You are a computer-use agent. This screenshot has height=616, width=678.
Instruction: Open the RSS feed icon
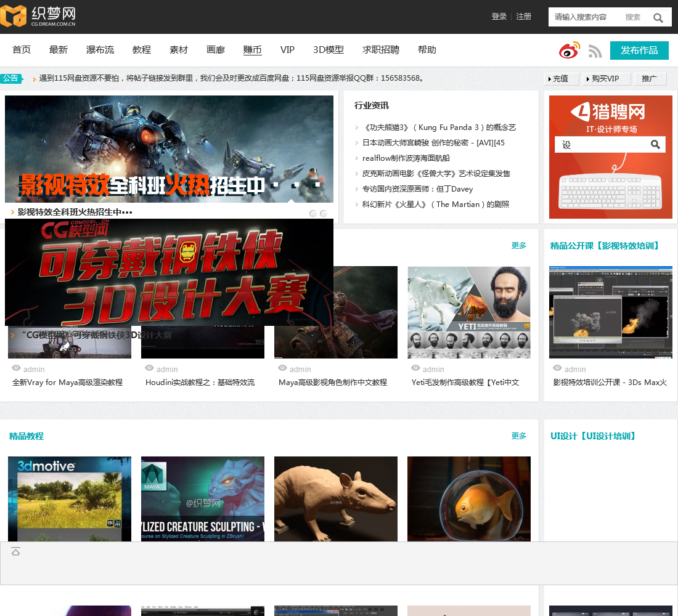click(595, 52)
